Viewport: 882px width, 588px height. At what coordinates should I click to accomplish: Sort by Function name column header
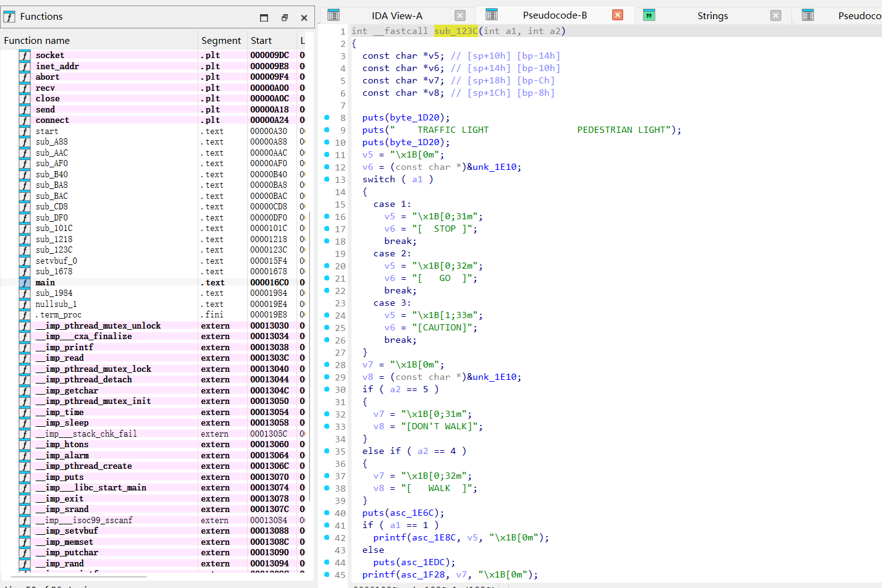36,41
